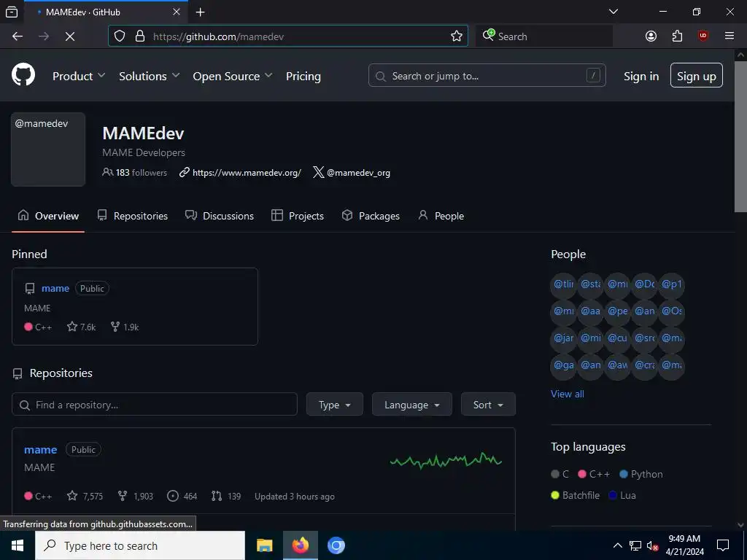The width and height of the screenshot is (747, 560).
Task: Open the @mamedev_org X profile link
Action: click(358, 172)
